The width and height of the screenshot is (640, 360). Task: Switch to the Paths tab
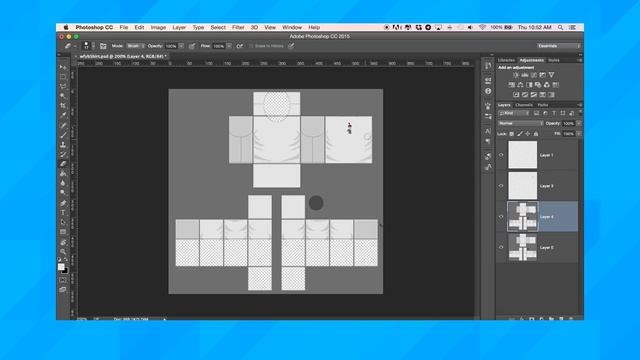(543, 105)
